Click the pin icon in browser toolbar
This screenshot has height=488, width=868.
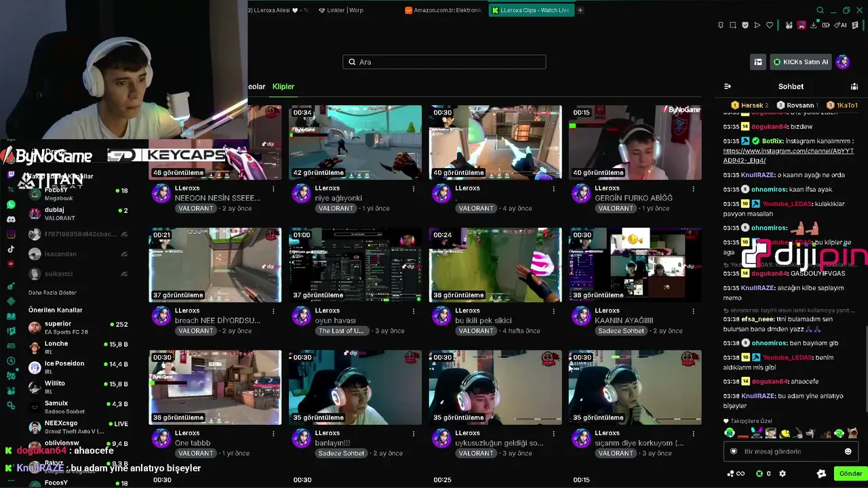pos(720,25)
